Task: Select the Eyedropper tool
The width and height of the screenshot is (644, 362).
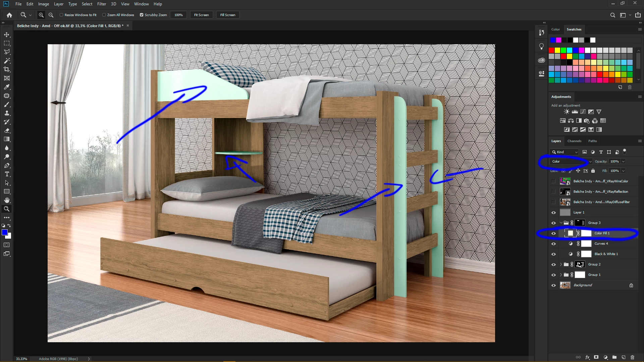Action: click(7, 87)
